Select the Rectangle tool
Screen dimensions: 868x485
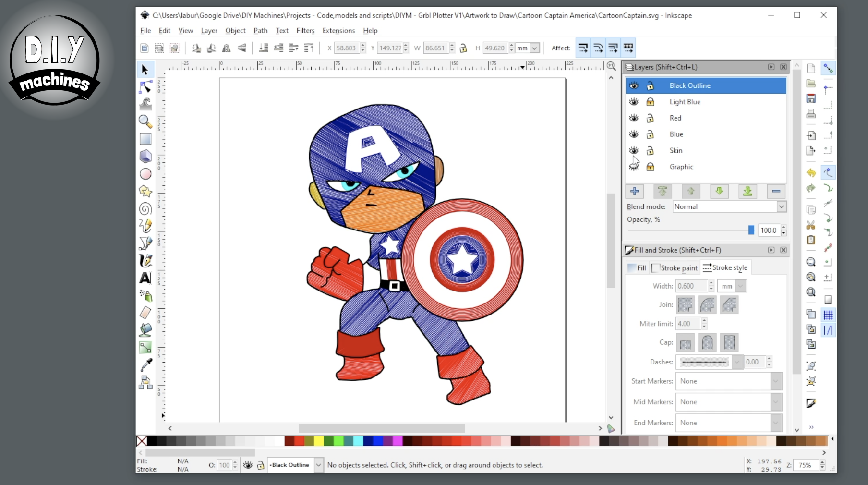click(x=145, y=139)
